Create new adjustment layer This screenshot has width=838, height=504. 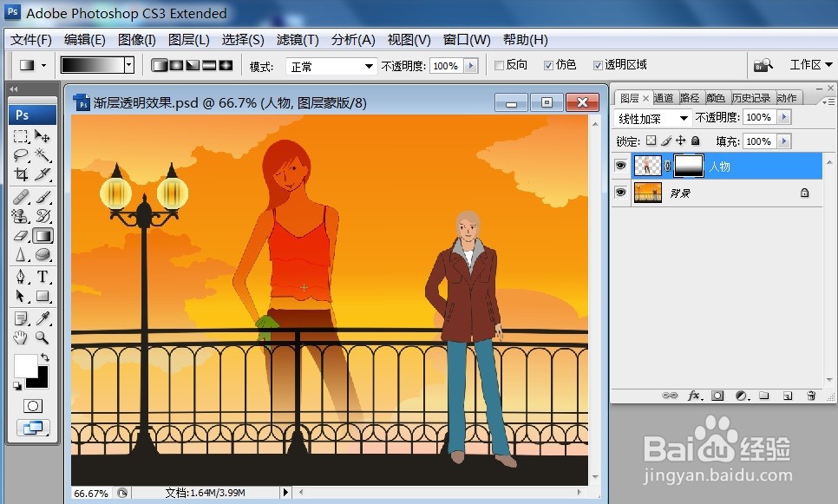click(x=741, y=396)
